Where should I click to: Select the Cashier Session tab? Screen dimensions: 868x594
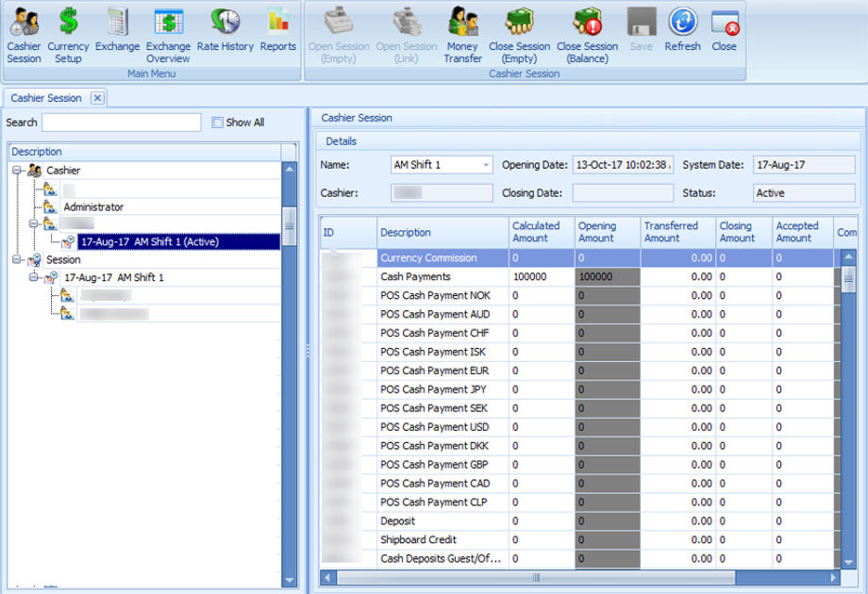coord(46,98)
